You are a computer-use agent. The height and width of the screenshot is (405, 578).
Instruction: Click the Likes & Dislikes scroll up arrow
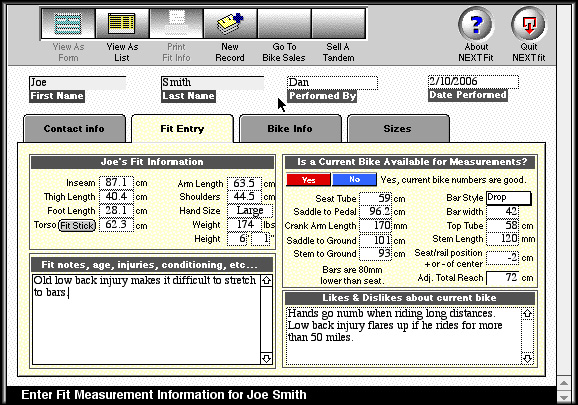point(527,314)
